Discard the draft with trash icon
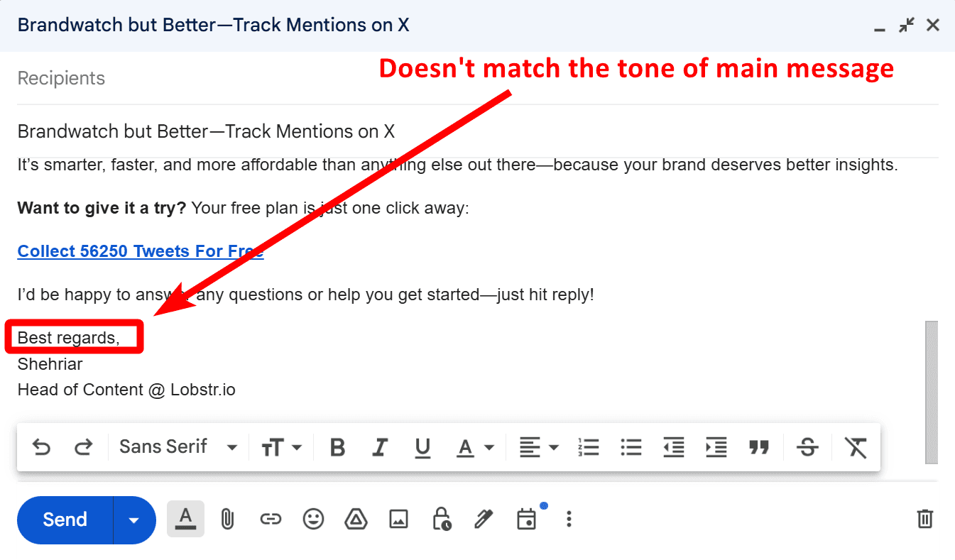The image size is (955, 560). tap(924, 520)
